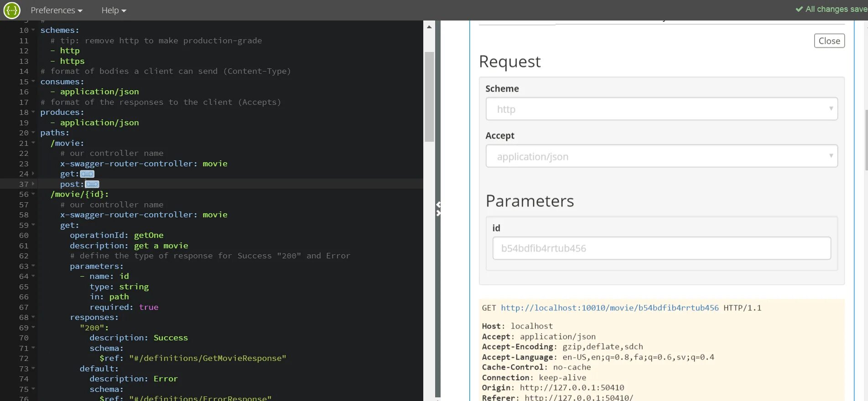Click the pane splitter collapse arrows
The image size is (868, 401).
(x=438, y=209)
